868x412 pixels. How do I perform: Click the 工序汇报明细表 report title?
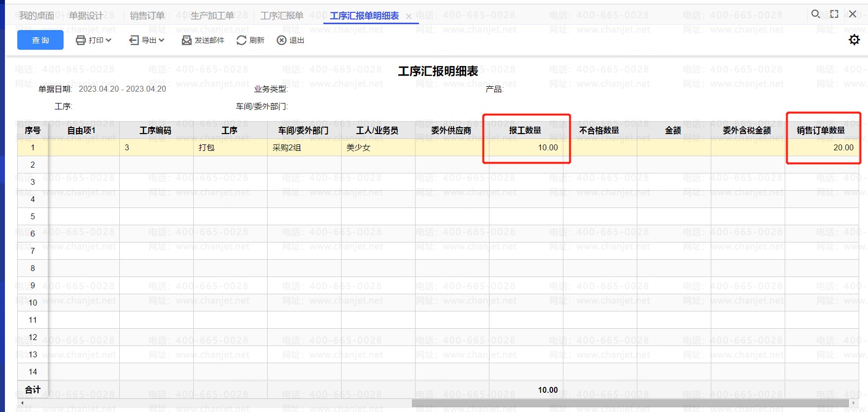438,71
